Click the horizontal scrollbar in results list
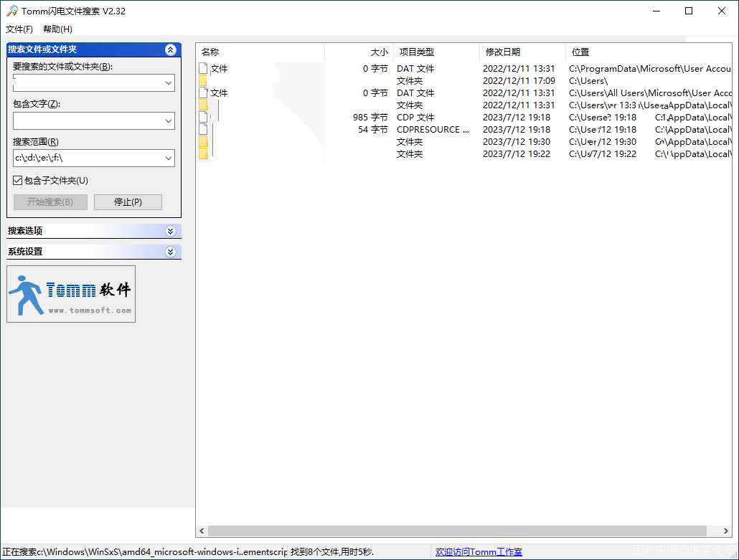Screen dimensions: 739x560 459,531
